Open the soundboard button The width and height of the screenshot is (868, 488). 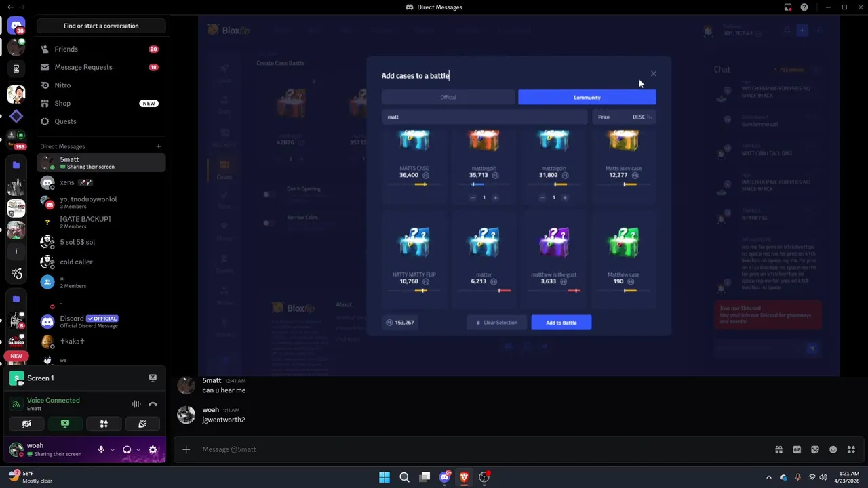[142, 424]
